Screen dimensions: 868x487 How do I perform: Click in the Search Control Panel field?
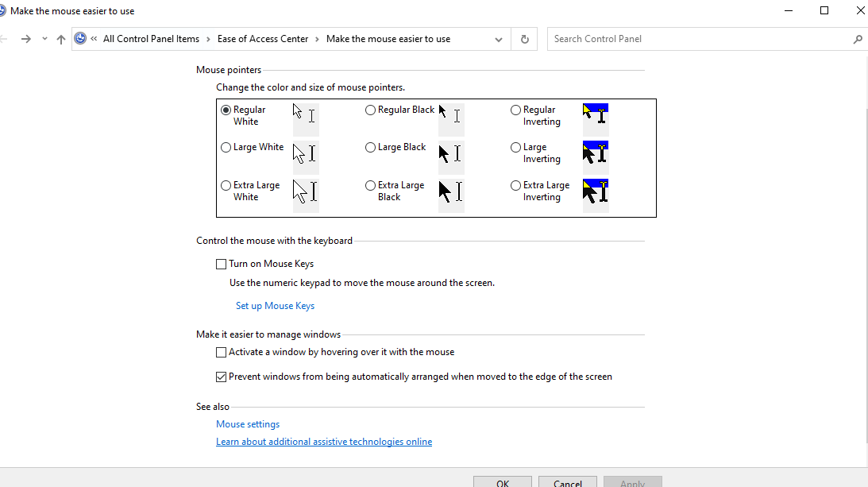[699, 39]
